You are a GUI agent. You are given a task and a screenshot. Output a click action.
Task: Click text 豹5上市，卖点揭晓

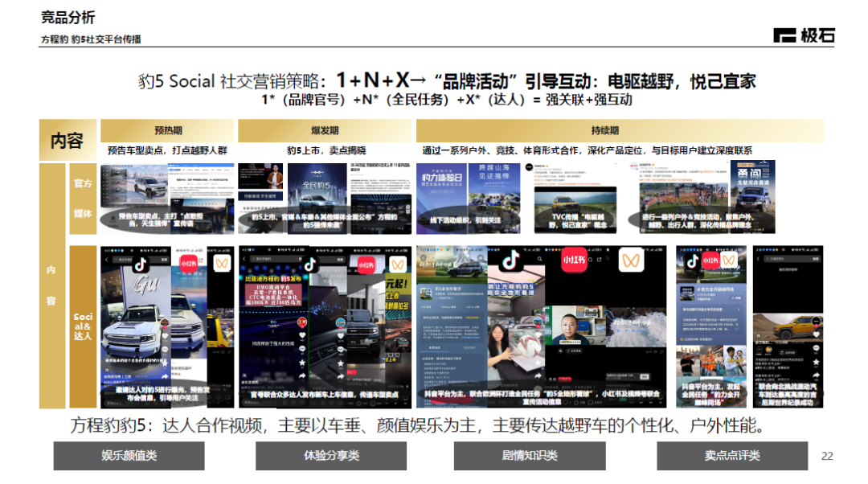[326, 150]
